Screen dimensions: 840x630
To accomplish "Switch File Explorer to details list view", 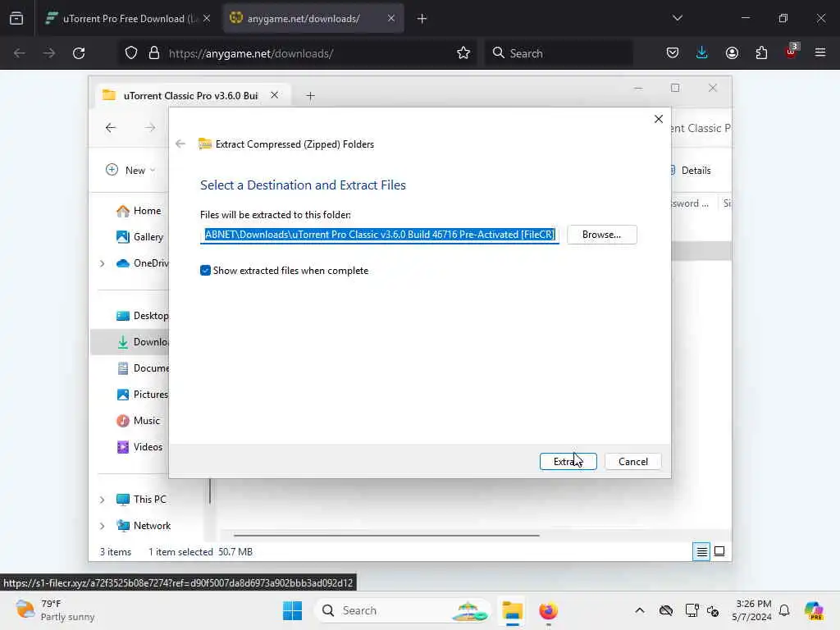I will [x=701, y=551].
